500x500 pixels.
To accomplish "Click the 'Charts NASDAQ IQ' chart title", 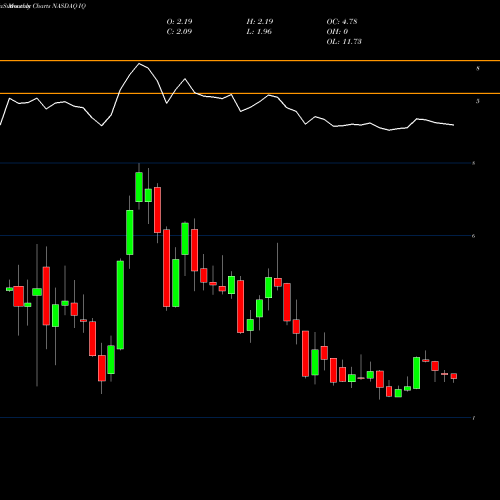I will pos(59,6).
